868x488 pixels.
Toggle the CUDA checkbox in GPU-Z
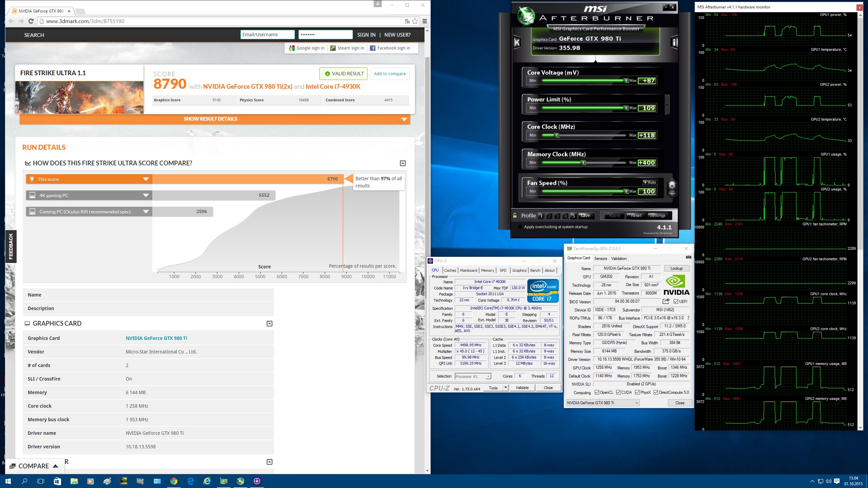pyautogui.click(x=618, y=392)
